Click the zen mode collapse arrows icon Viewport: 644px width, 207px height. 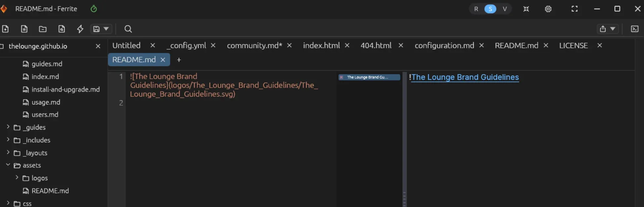click(x=526, y=9)
